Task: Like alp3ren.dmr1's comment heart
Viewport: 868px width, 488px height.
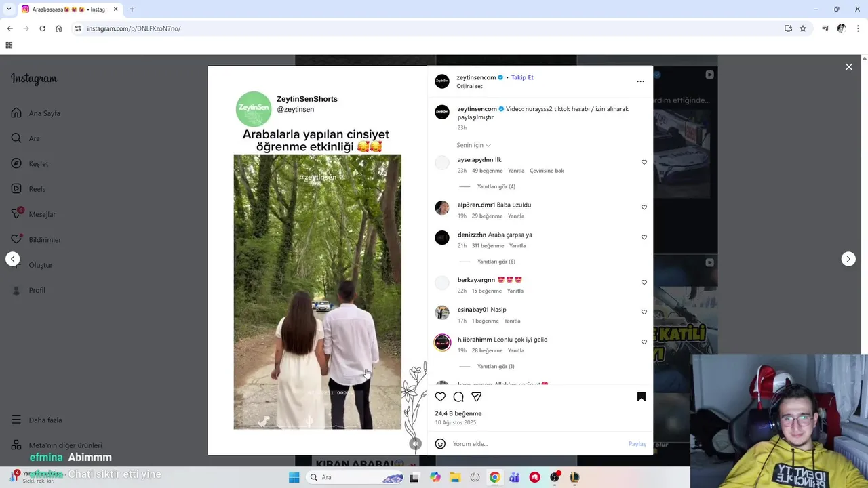Action: [x=644, y=207]
